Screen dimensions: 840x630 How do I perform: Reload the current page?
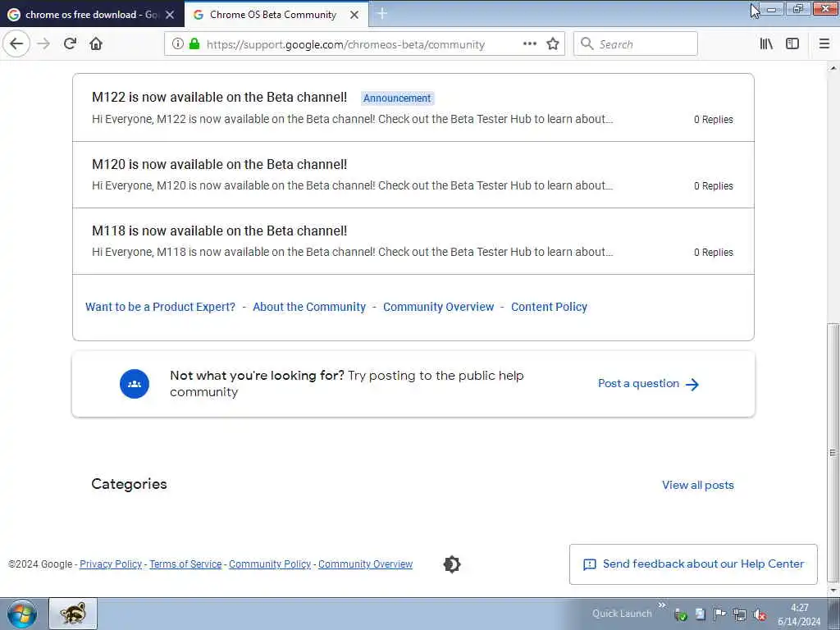[71, 44]
